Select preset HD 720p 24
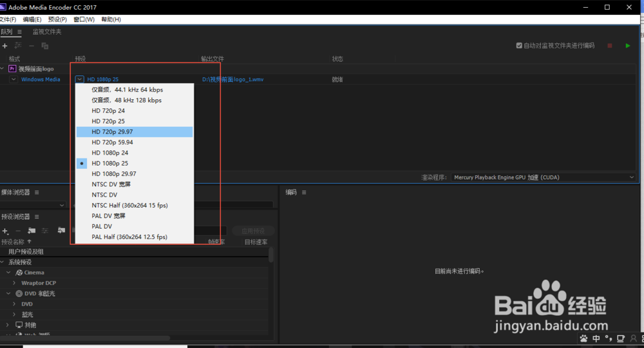 point(135,110)
